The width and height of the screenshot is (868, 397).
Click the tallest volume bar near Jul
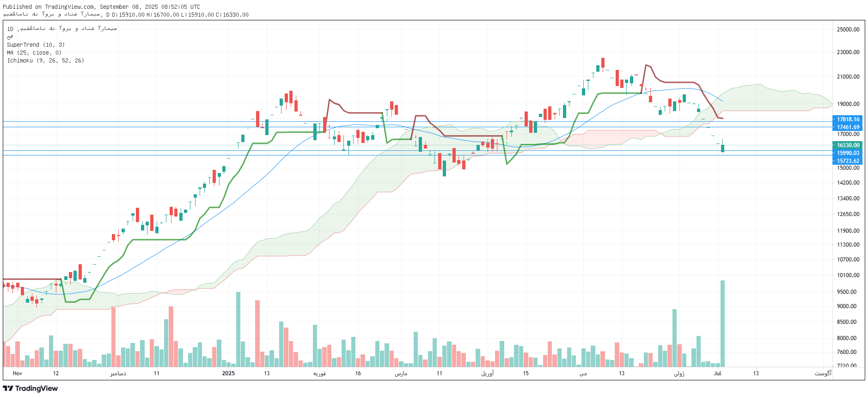(x=722, y=324)
